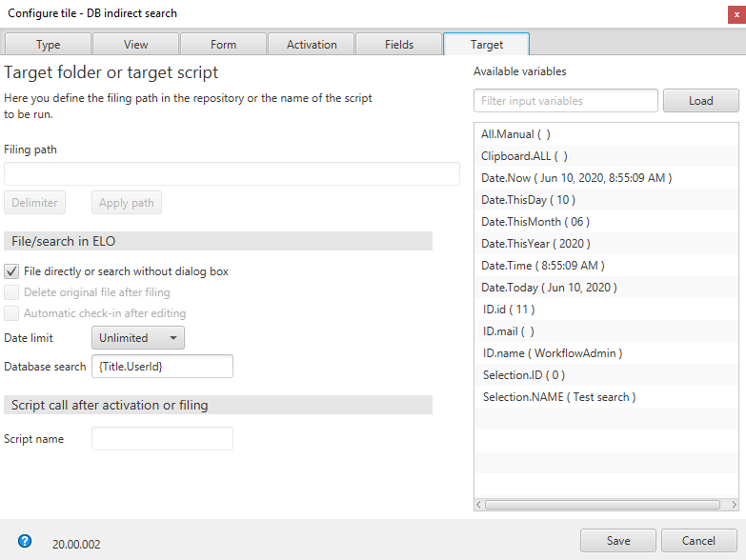
Task: Enable Delete original file after filing checkbox
Action: 12,292
